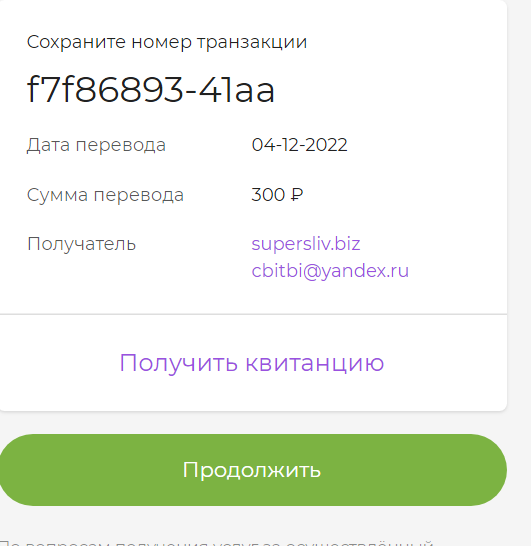Viewport: 531px width, 546px height.
Task: Open the Получить квитанцию link
Action: pos(252,363)
